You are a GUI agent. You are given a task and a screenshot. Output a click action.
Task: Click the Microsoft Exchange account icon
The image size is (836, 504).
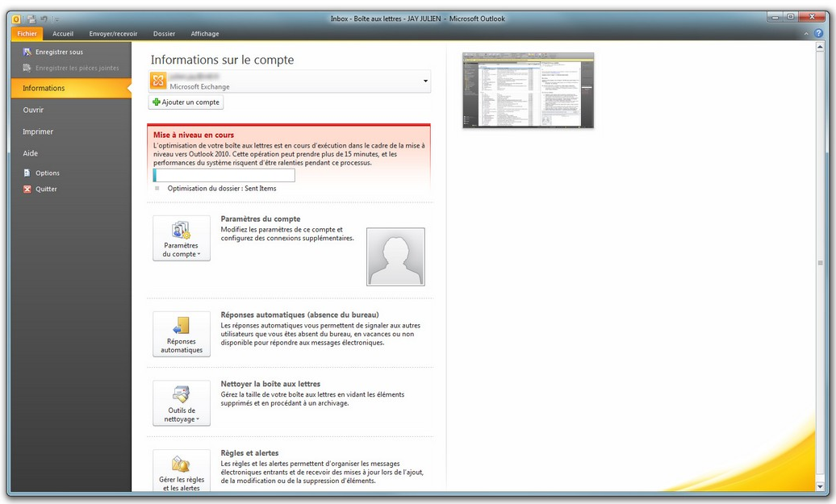(x=158, y=81)
